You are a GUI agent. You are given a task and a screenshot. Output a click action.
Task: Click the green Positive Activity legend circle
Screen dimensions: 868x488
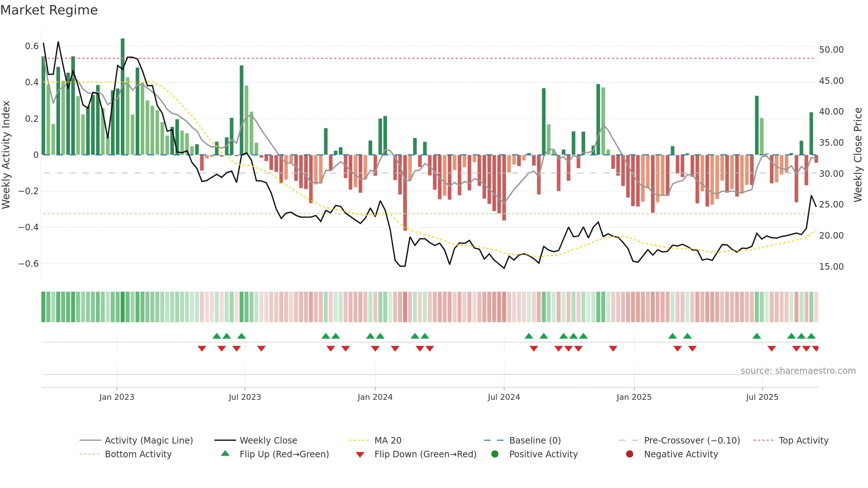click(x=495, y=454)
